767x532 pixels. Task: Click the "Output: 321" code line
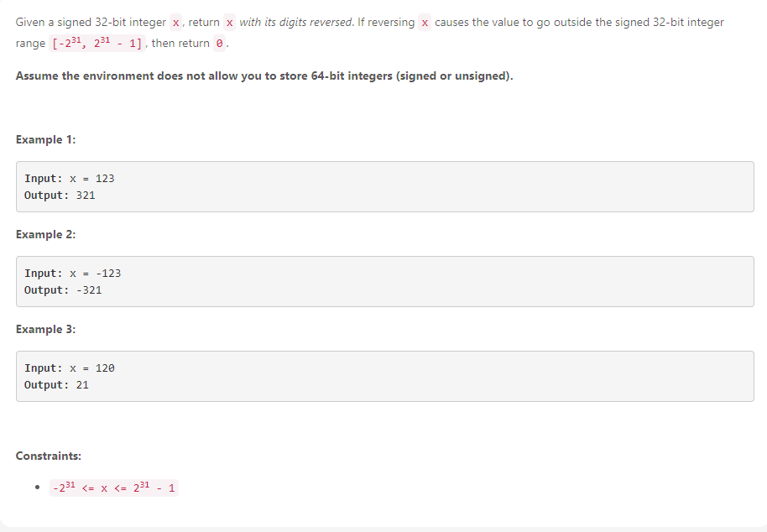point(60,196)
